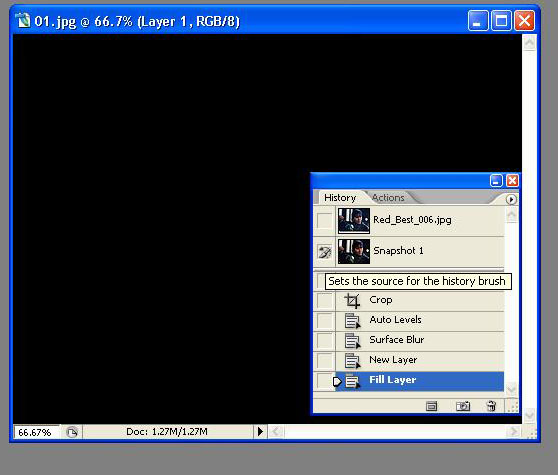
Task: Click the delete current state trash icon
Action: (491, 406)
